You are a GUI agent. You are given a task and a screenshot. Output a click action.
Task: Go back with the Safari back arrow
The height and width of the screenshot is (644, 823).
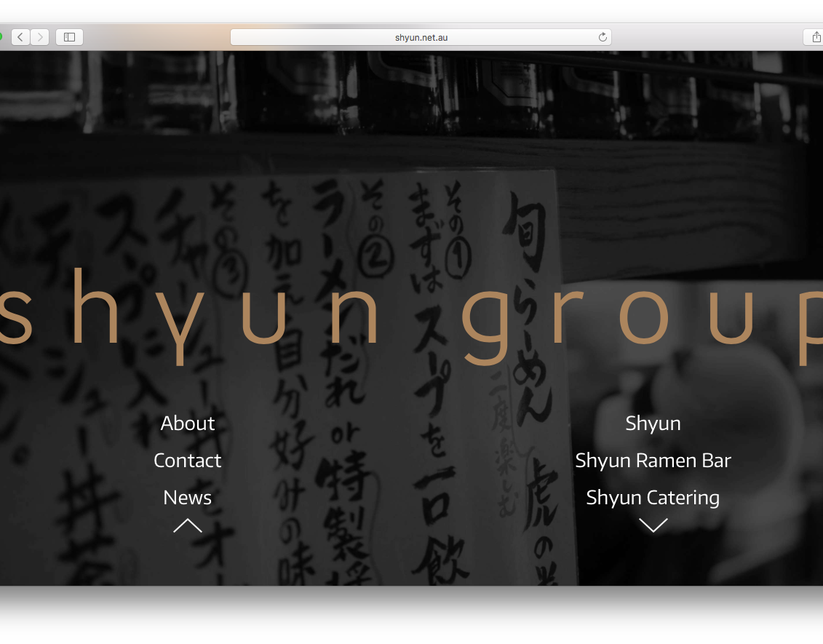click(20, 37)
